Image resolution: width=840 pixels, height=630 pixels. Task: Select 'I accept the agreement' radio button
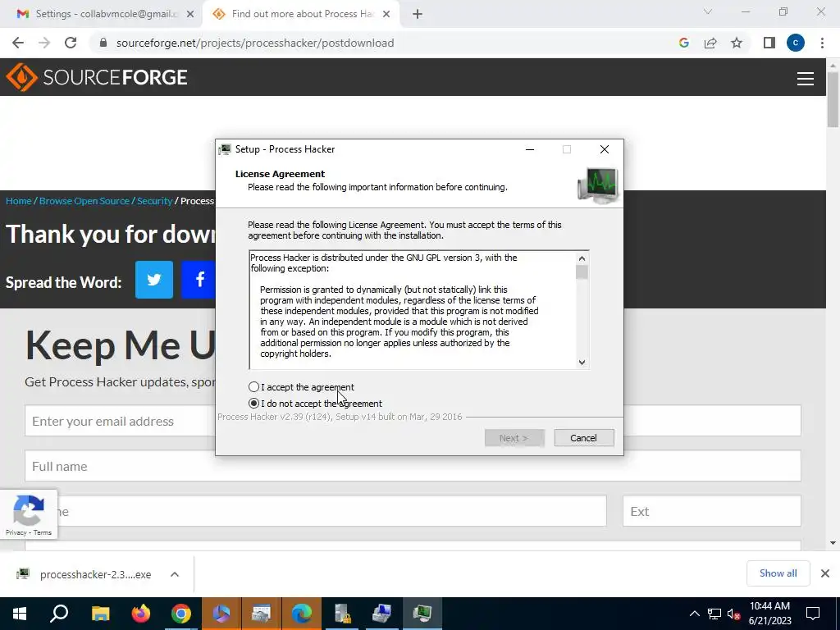pyautogui.click(x=254, y=387)
